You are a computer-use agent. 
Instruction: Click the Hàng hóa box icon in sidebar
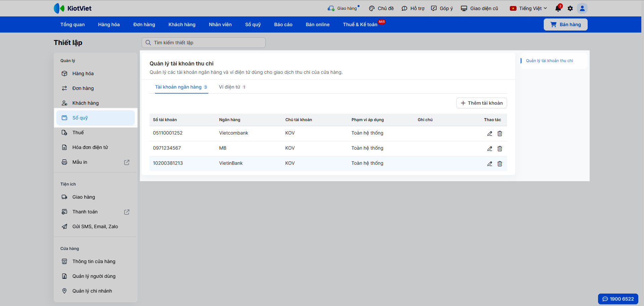(64, 73)
